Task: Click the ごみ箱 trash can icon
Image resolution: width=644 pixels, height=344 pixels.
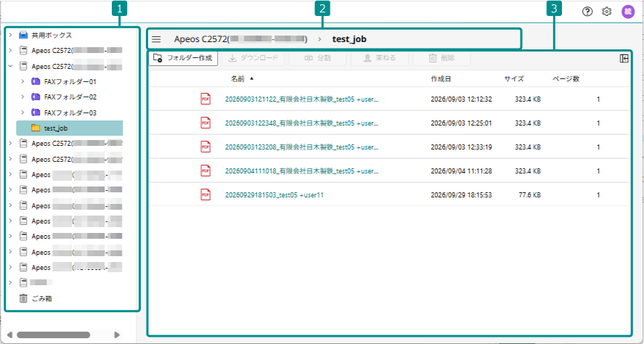Action: pyautogui.click(x=23, y=298)
